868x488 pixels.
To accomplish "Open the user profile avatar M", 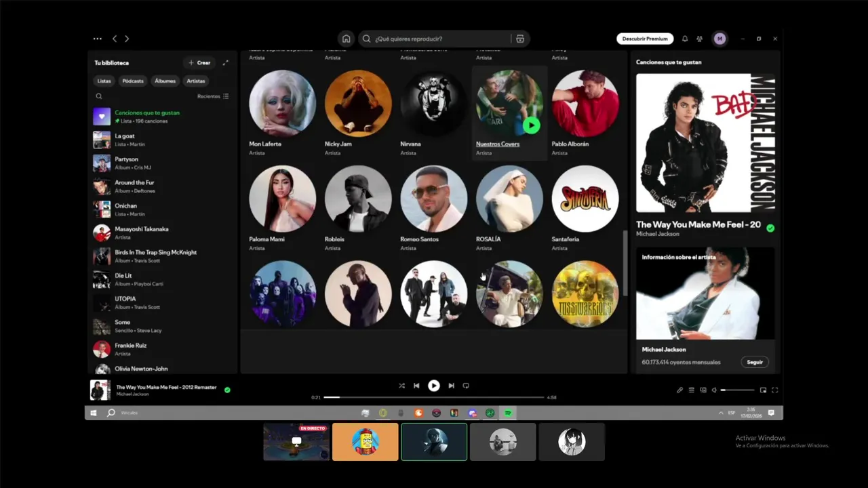I will coord(720,39).
